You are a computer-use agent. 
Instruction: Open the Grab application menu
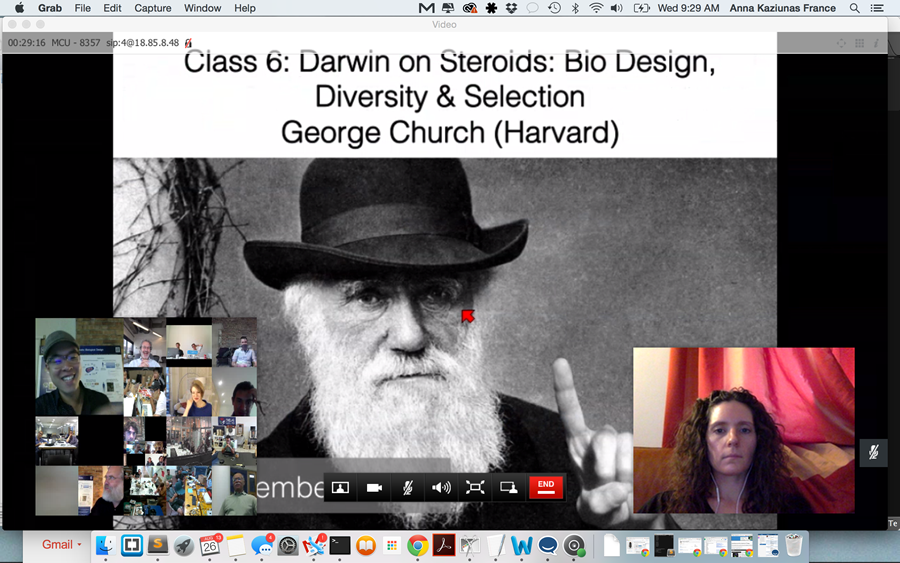pyautogui.click(x=50, y=8)
